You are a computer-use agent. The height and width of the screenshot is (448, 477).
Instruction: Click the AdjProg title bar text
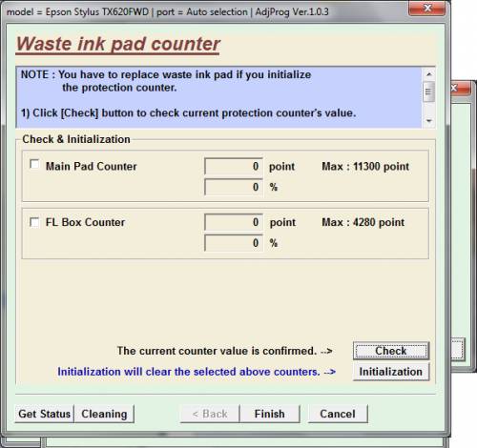(x=168, y=12)
